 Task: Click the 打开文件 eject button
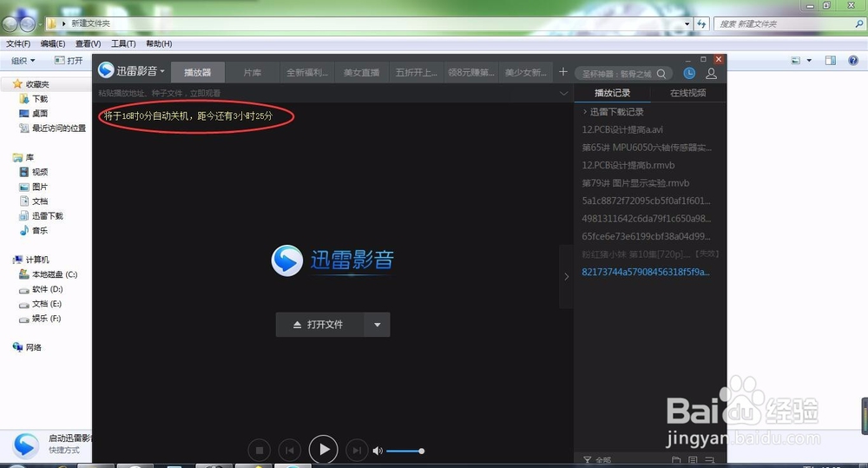point(319,325)
